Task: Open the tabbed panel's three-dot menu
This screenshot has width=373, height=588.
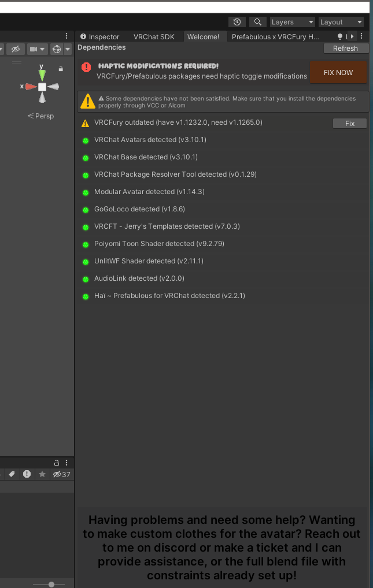Action: (361, 36)
